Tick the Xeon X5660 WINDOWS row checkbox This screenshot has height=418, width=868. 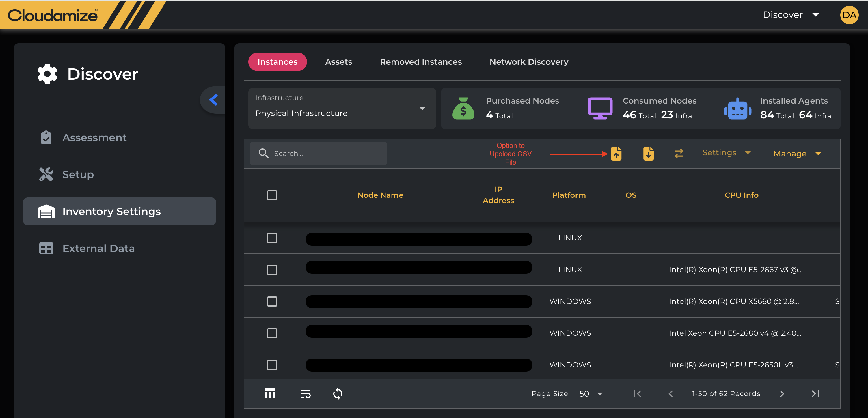point(272,301)
